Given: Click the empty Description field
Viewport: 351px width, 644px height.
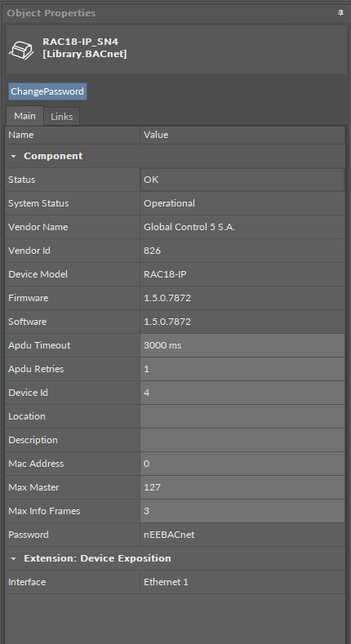Looking at the screenshot, I should click(x=242, y=440).
